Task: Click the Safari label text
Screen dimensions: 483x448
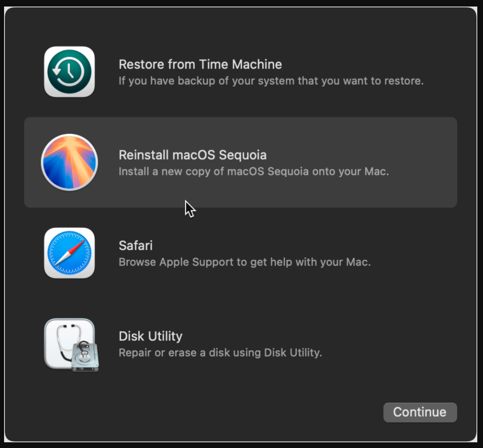Action: [x=135, y=245]
